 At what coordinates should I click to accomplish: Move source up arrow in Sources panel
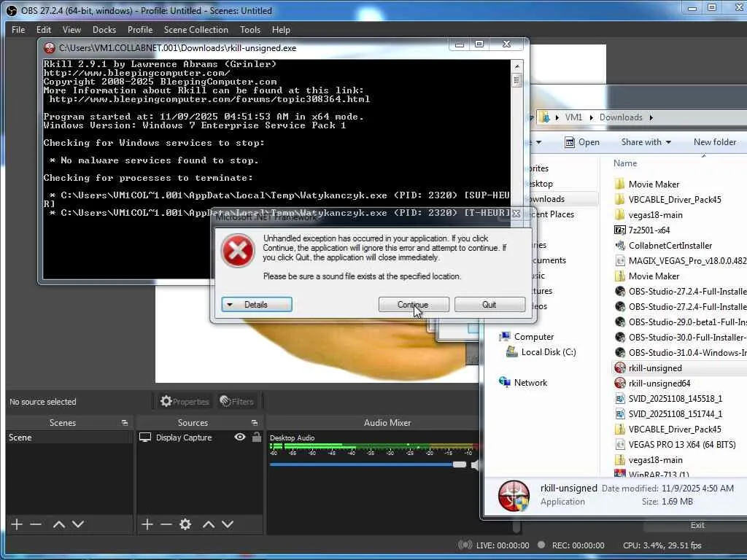coord(208,524)
